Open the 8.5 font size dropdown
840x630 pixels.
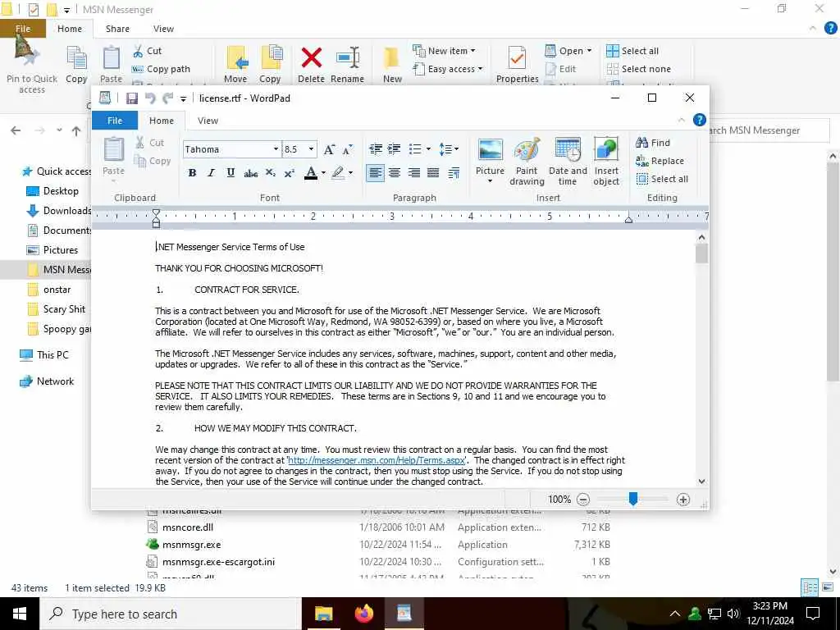pos(311,149)
